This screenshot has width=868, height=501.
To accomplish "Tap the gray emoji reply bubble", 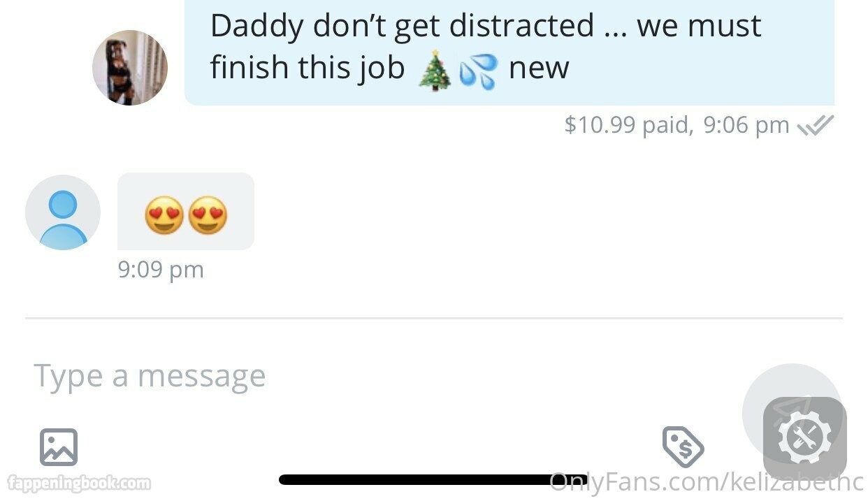I will coord(186,211).
